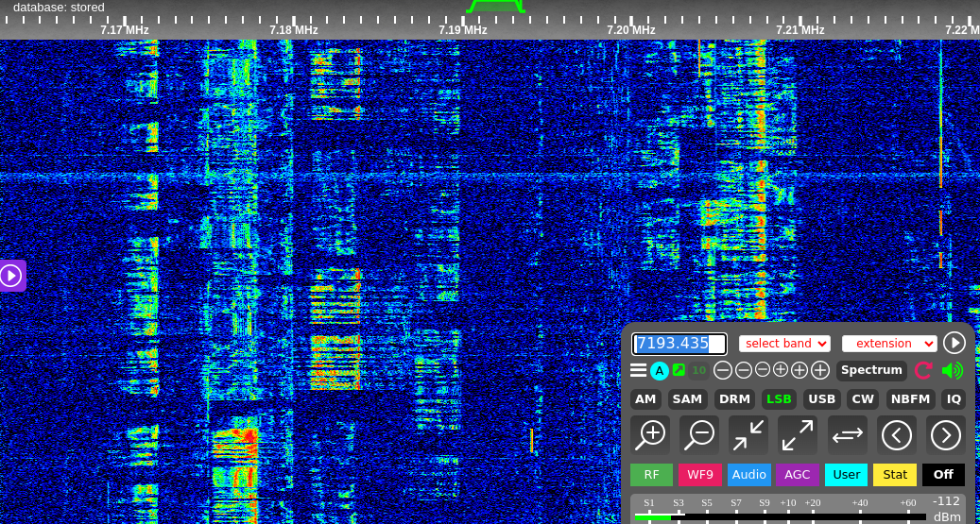Select USB demodulation mode

(x=821, y=399)
